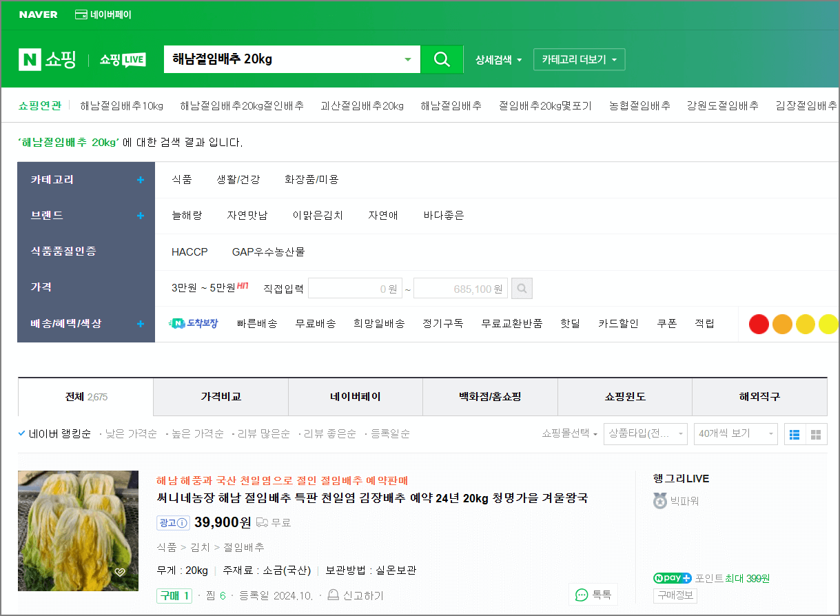840x616 pixels.
Task: Toggle the 쿠폰 filter
Action: (x=666, y=324)
